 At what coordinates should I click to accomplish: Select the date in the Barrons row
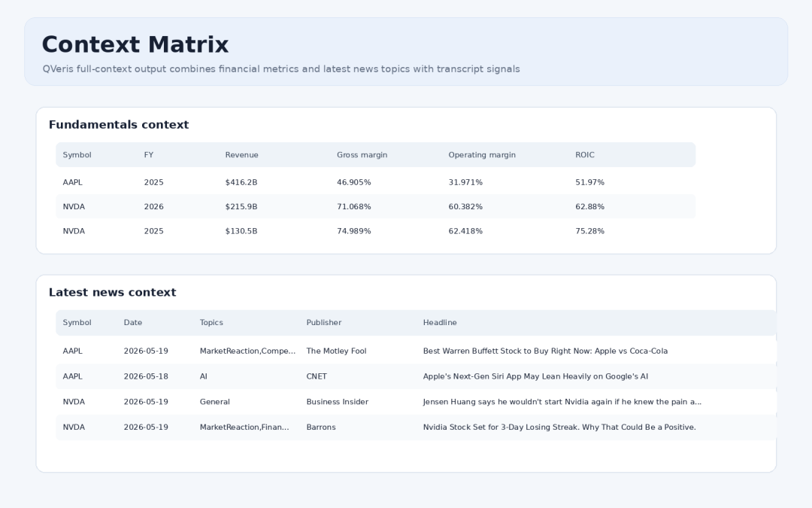pyautogui.click(x=146, y=427)
